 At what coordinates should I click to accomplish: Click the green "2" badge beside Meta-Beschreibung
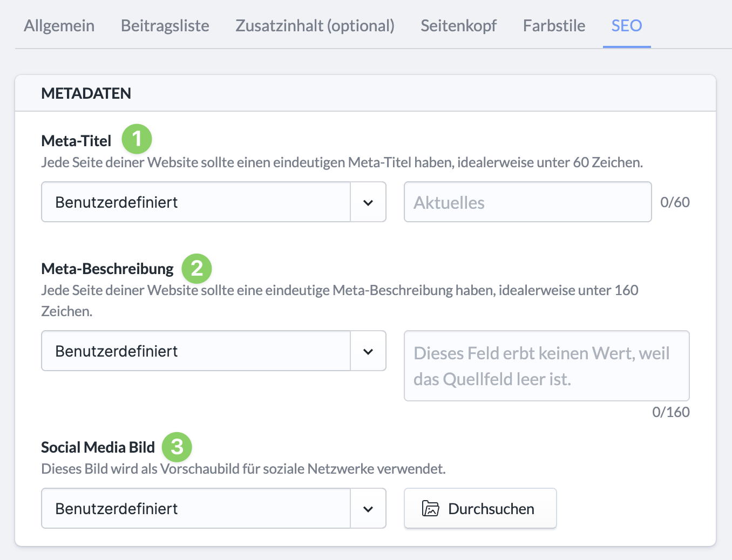[196, 269]
